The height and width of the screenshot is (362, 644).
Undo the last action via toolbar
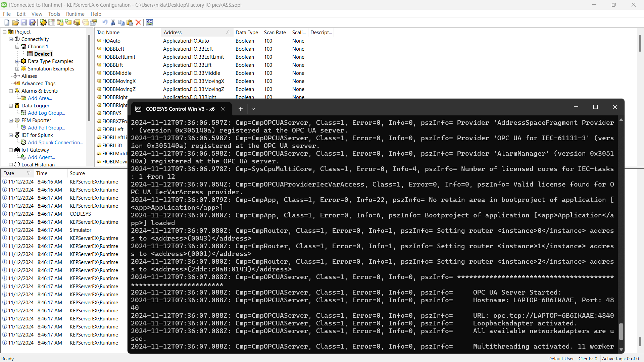[x=105, y=22]
